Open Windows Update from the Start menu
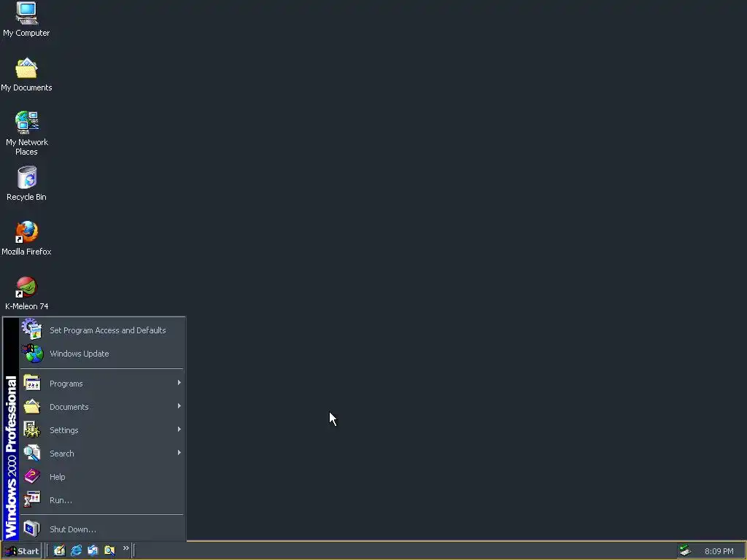Image resolution: width=747 pixels, height=560 pixels. (102, 354)
